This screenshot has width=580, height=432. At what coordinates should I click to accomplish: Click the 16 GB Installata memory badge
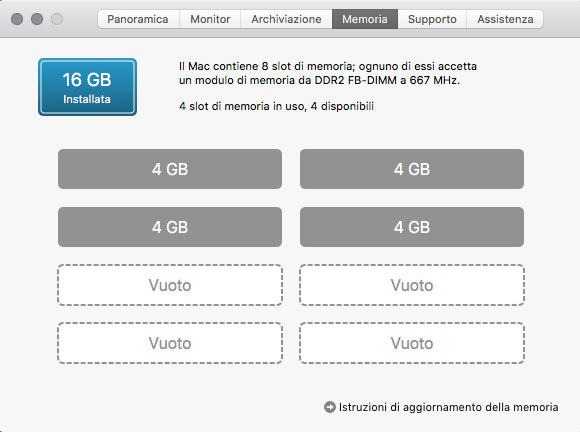[87, 87]
